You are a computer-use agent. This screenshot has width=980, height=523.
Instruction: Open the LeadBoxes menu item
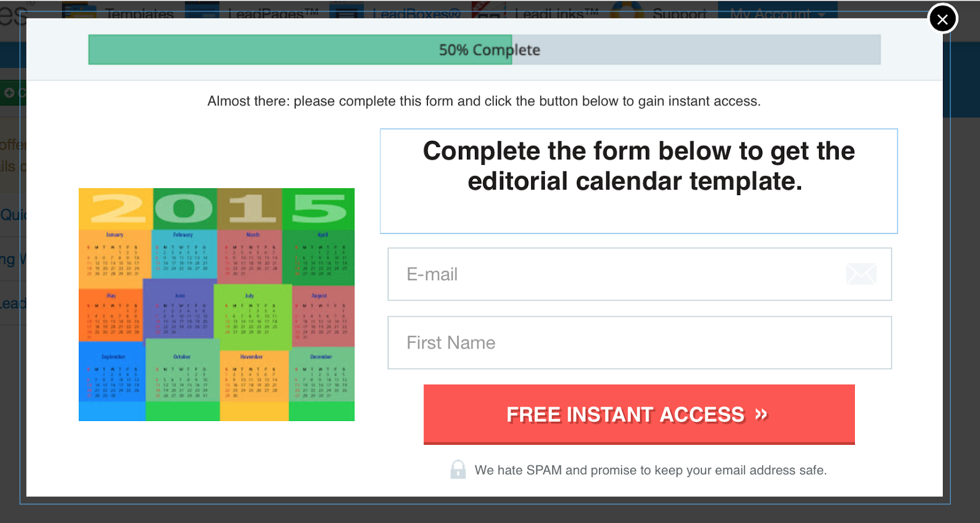416,13
